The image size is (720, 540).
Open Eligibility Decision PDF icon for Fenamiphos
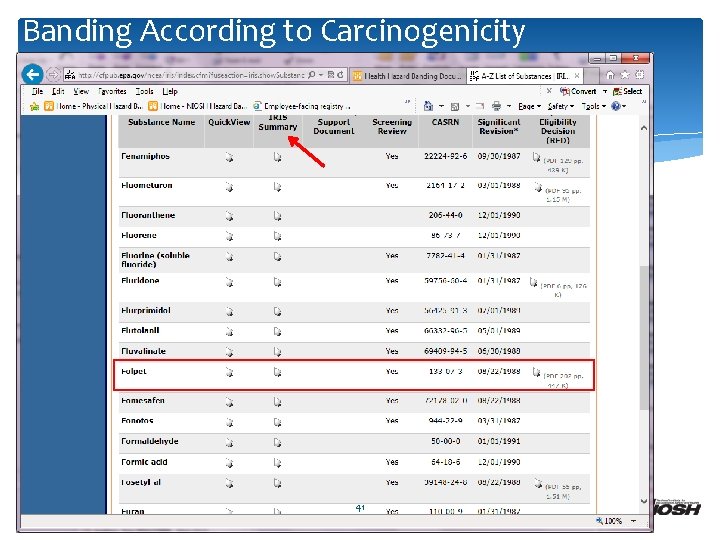[x=536, y=158]
